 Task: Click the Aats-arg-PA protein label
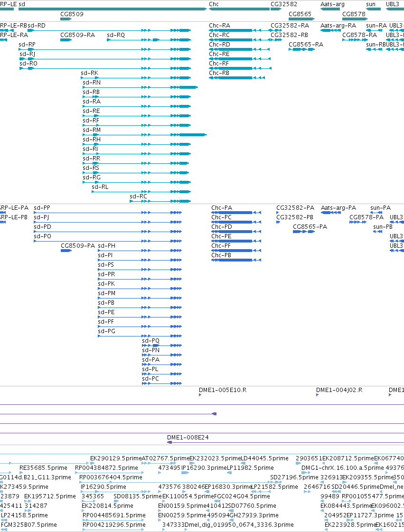pyautogui.click(x=338, y=208)
